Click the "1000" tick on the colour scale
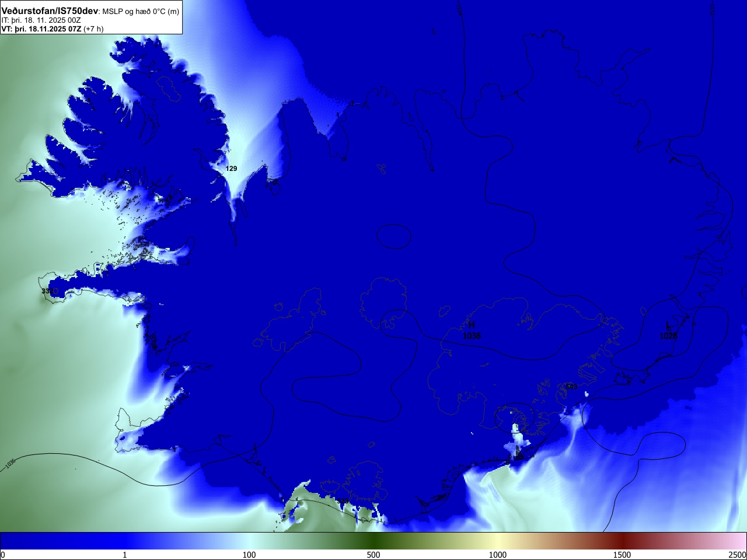Screen dimensions: 747x560 (498, 555)
